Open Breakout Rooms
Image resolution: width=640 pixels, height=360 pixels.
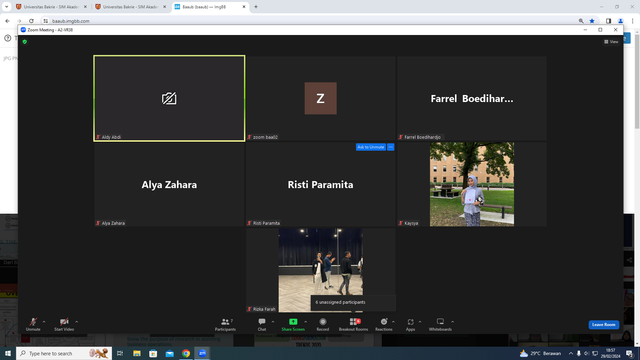(x=353, y=324)
